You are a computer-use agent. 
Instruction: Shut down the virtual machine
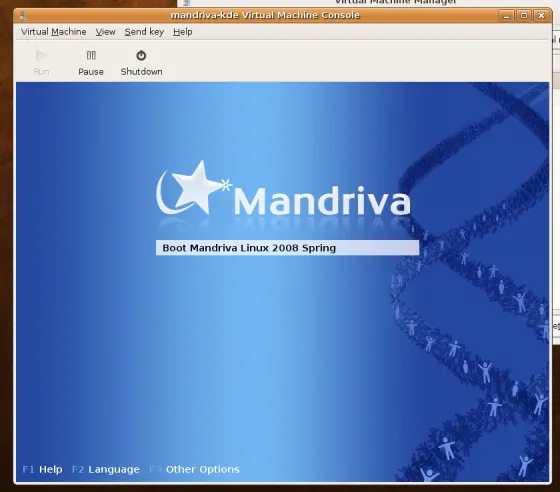coord(141,62)
